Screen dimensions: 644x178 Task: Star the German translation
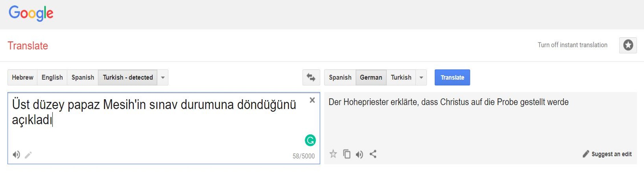(x=333, y=154)
